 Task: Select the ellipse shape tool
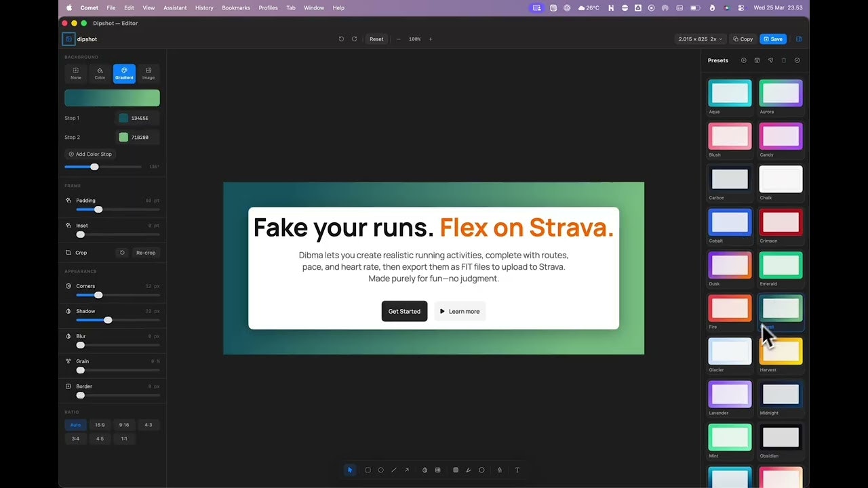(380, 470)
